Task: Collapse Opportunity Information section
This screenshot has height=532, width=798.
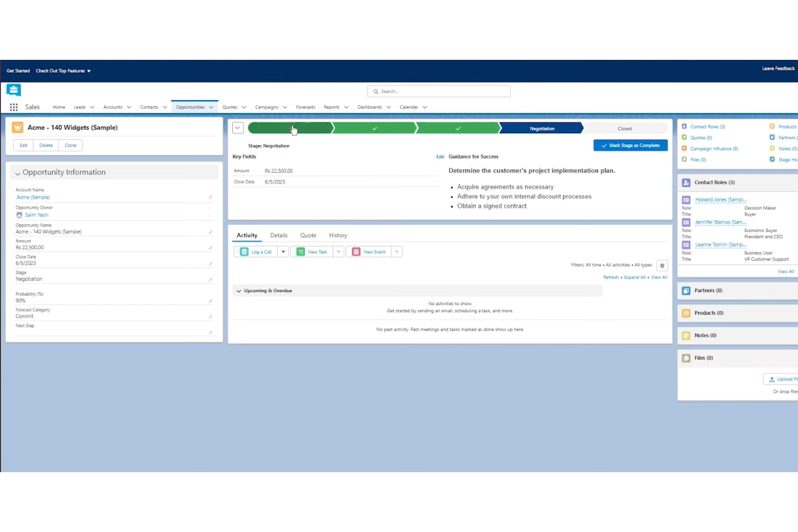Action: pyautogui.click(x=18, y=173)
